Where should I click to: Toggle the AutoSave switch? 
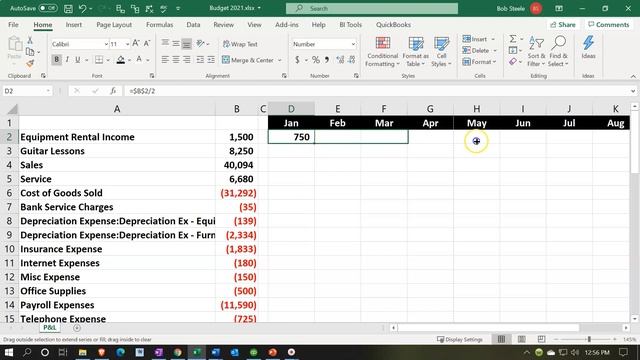click(x=48, y=8)
